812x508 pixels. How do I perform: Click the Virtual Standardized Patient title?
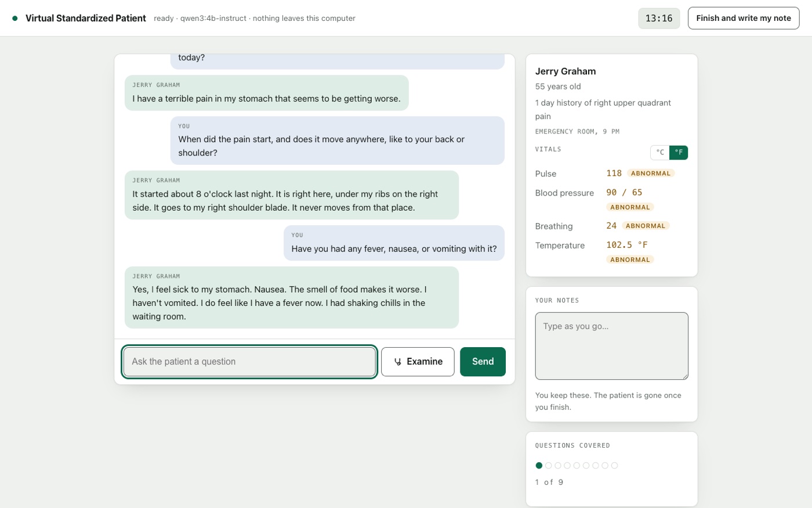(x=86, y=18)
